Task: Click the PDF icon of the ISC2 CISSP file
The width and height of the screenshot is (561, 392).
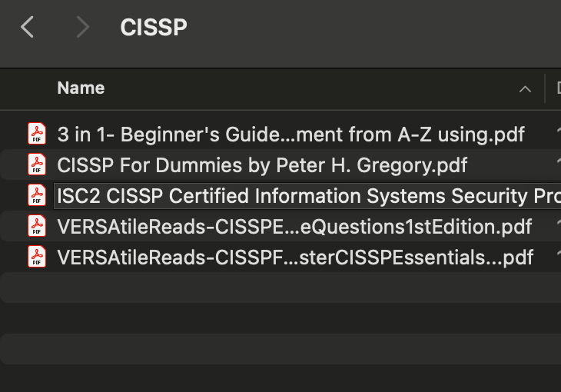Action: [37, 195]
